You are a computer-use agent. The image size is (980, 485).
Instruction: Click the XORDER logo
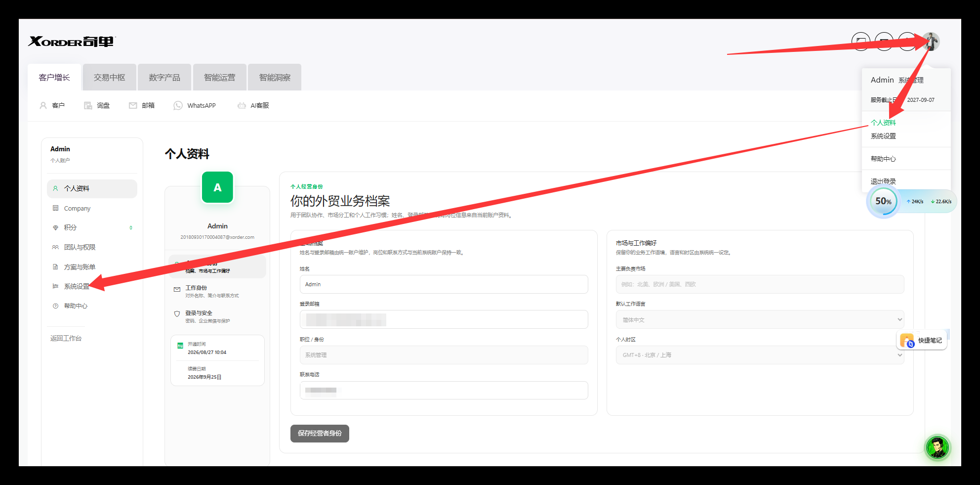click(71, 42)
